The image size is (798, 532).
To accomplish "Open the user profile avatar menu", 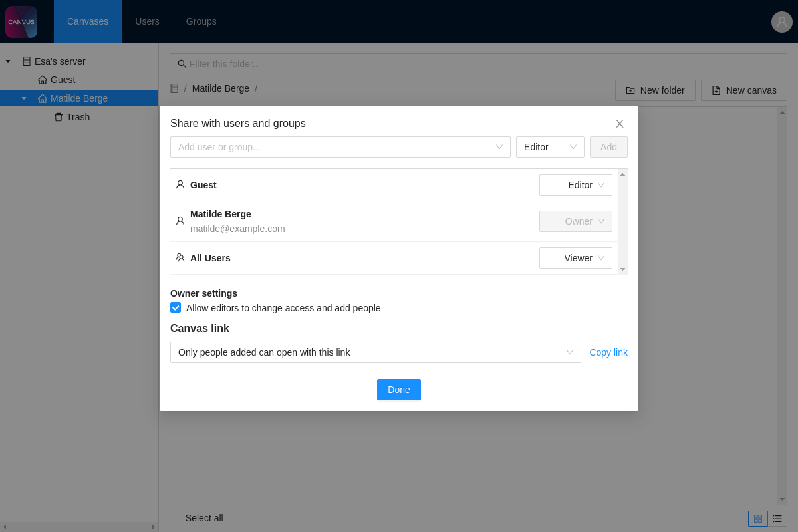I will pos(781,21).
